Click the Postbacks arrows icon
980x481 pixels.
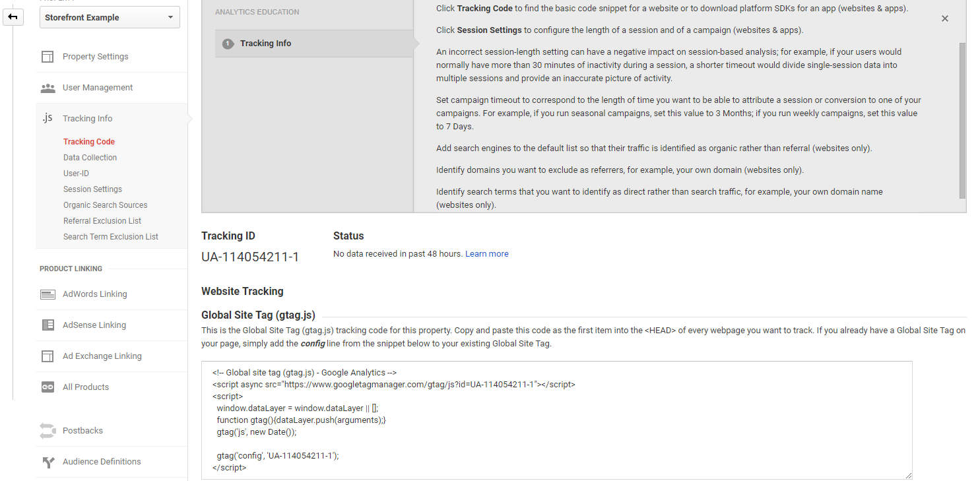pyautogui.click(x=48, y=431)
